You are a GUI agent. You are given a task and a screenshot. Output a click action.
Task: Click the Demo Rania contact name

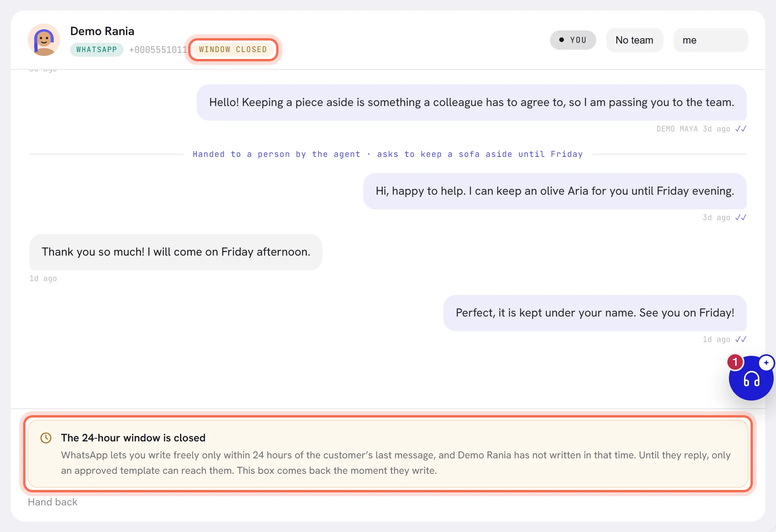(102, 31)
